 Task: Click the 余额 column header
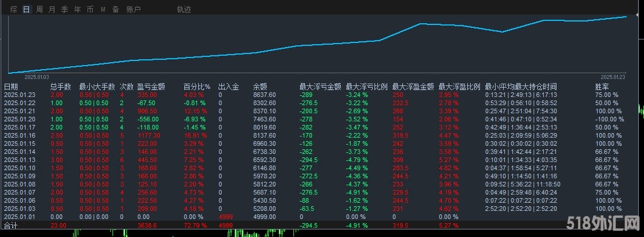point(260,87)
